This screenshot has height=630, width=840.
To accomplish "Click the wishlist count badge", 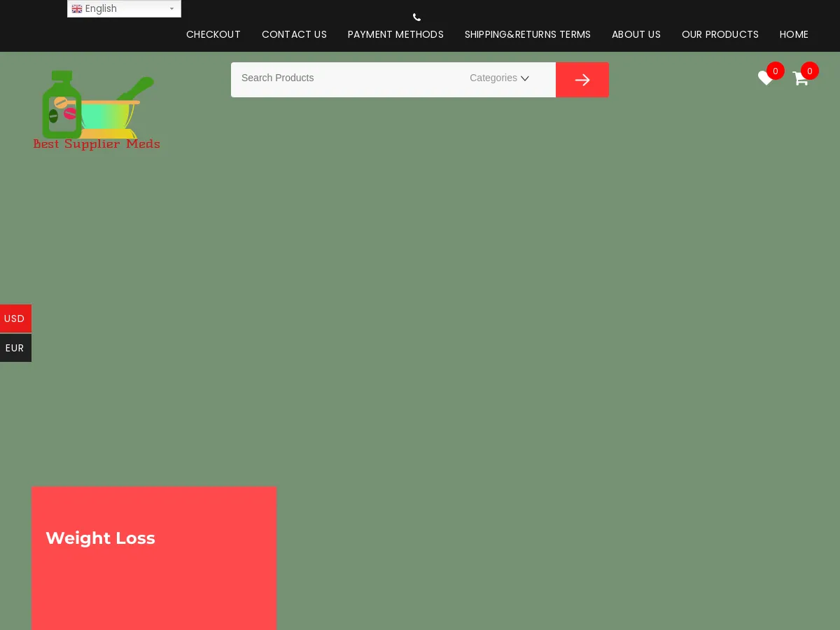I will [775, 71].
